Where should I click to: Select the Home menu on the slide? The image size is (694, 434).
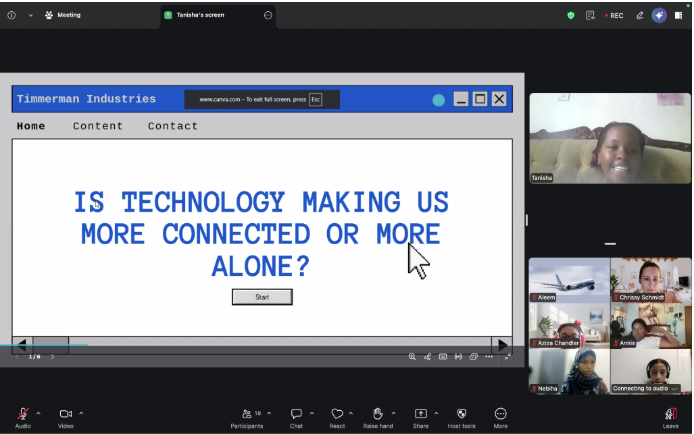coord(31,126)
